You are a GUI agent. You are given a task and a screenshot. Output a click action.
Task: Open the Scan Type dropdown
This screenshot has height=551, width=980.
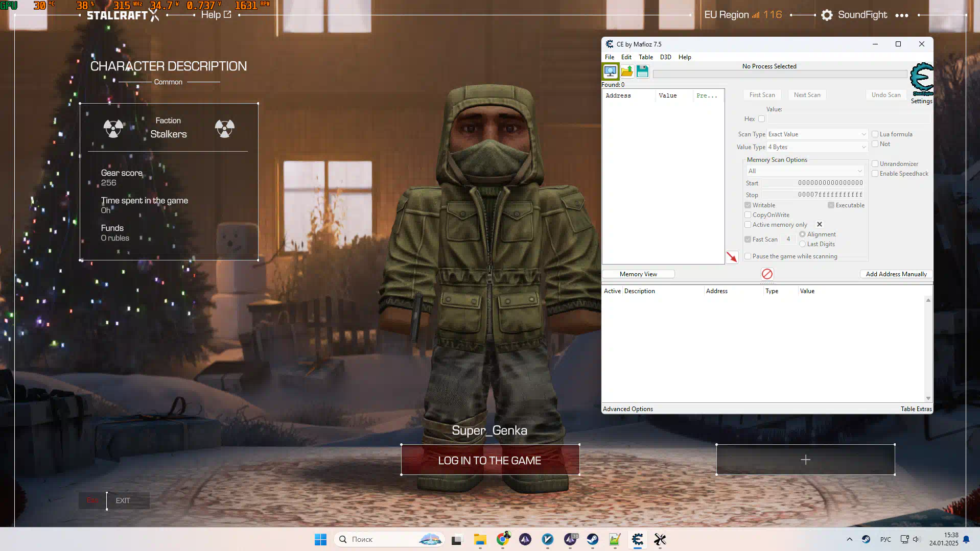[817, 134]
